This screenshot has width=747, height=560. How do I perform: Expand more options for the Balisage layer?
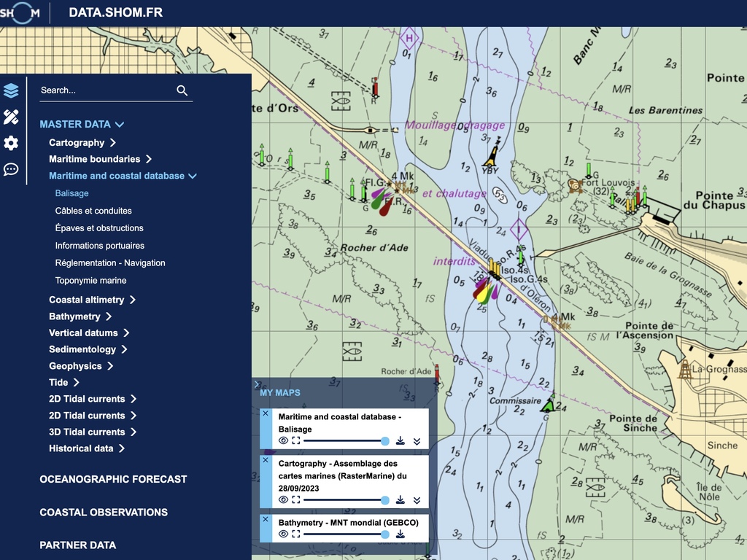pos(417,441)
